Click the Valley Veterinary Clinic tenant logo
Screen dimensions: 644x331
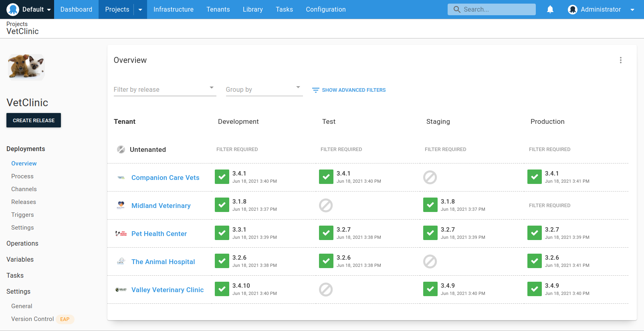pos(121,289)
